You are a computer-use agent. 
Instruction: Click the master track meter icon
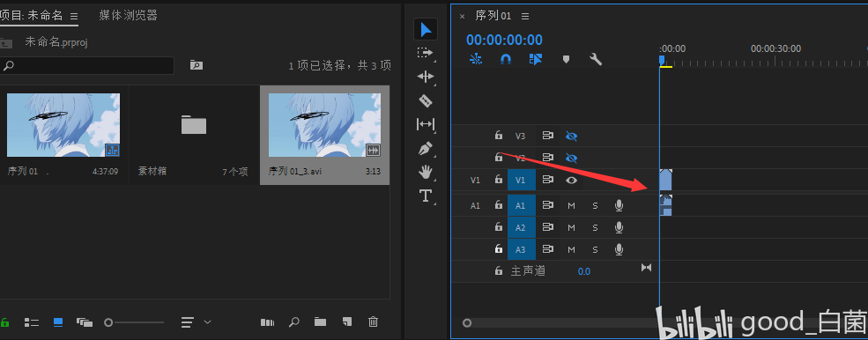point(646,268)
